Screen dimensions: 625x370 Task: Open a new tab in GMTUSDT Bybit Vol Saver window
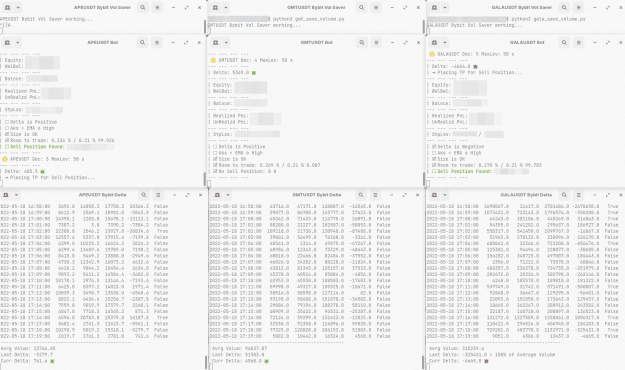coord(215,8)
